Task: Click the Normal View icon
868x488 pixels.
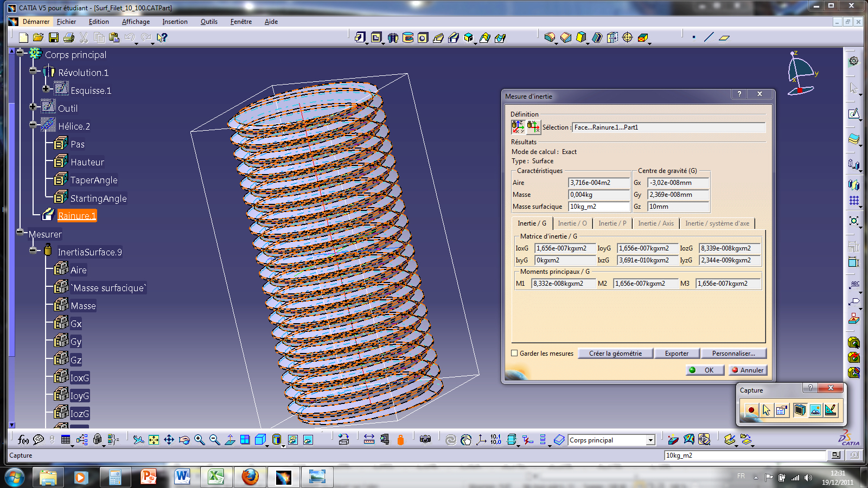Action: coord(229,440)
